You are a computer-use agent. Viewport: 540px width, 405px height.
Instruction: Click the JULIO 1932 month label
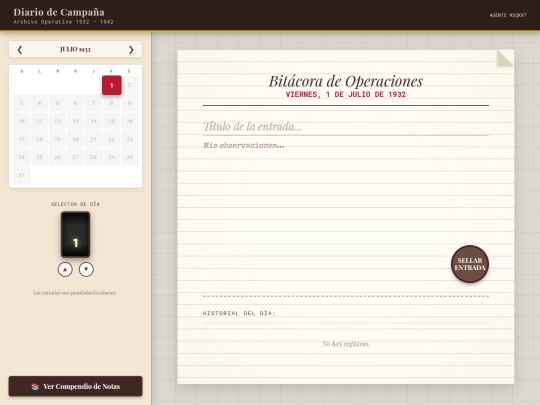pyautogui.click(x=75, y=50)
